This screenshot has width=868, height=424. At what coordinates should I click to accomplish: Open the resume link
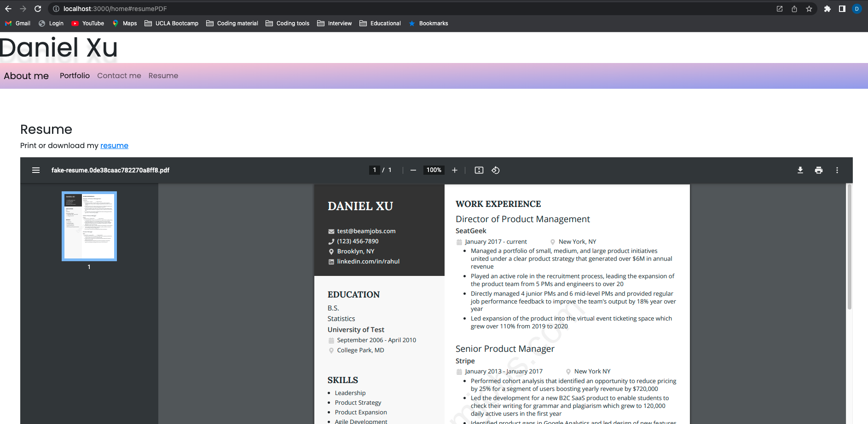[x=114, y=145]
